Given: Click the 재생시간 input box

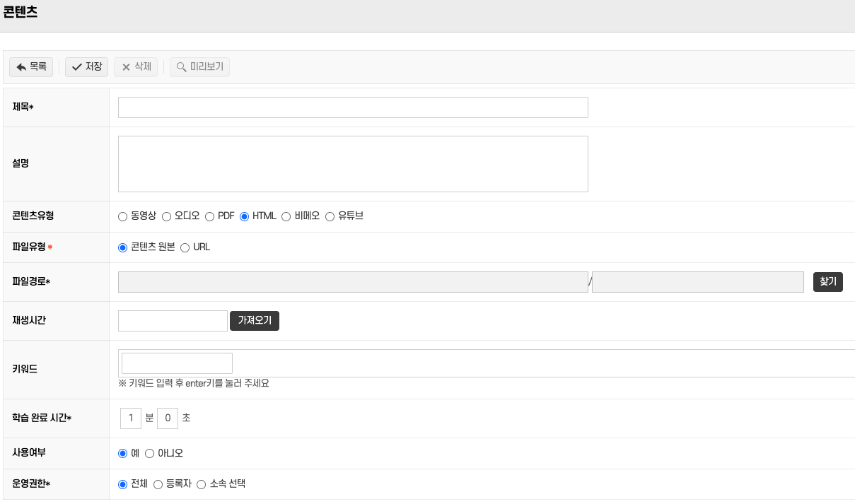Looking at the screenshot, I should point(173,321).
